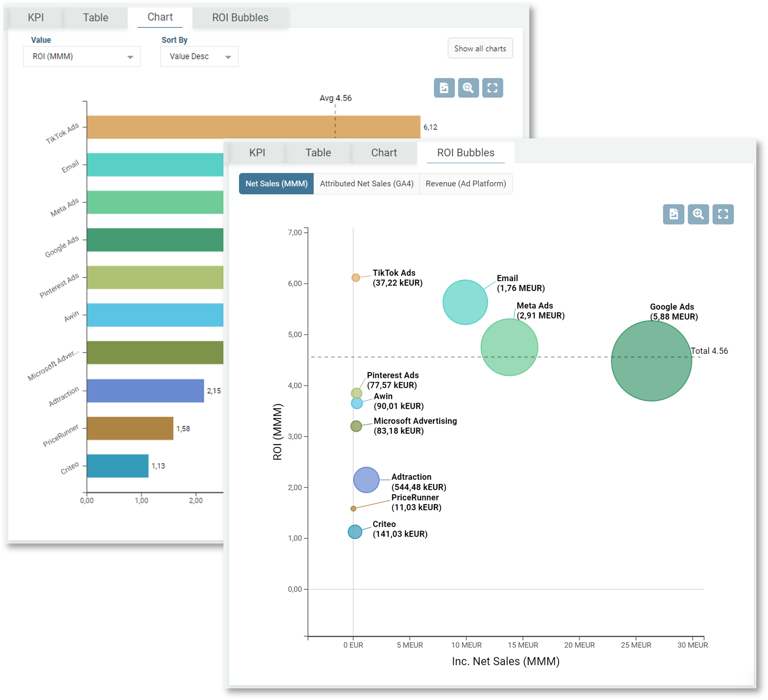Switch to Table tab in front panel
Viewport: 768px width, 700px height.
(318, 153)
